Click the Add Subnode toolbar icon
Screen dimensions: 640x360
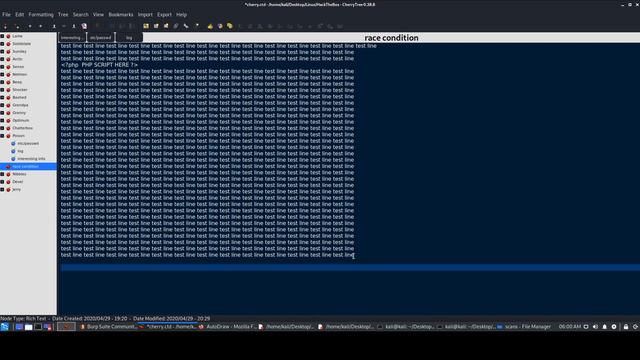point(17,26)
